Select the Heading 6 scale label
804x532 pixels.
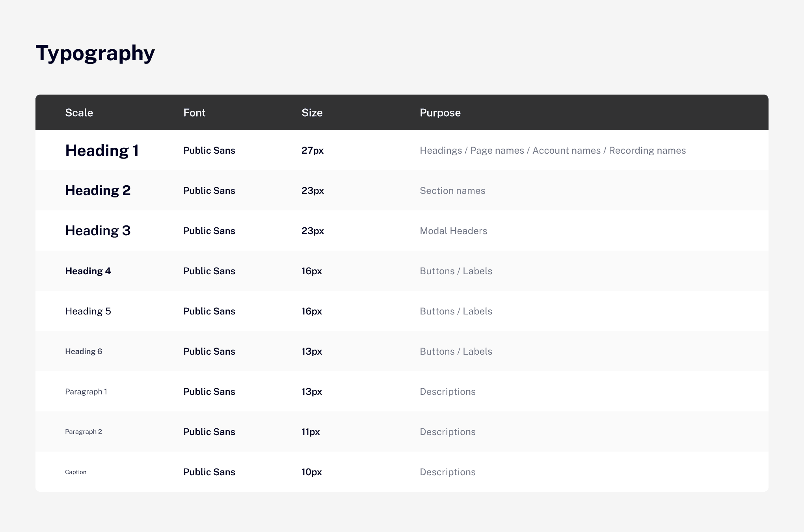pyautogui.click(x=84, y=352)
